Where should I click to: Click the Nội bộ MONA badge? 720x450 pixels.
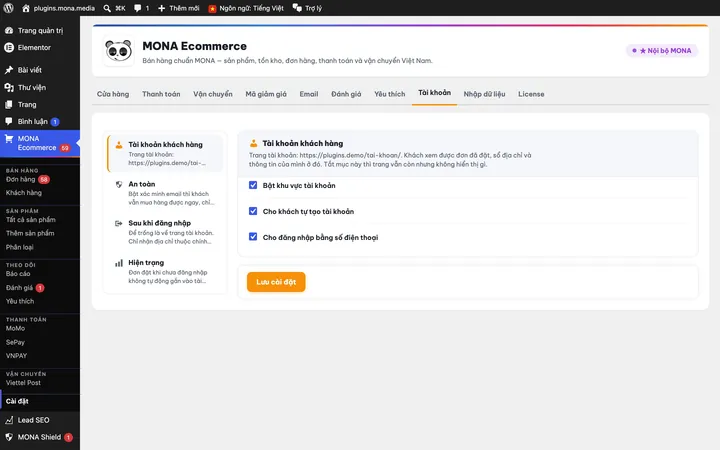point(662,51)
